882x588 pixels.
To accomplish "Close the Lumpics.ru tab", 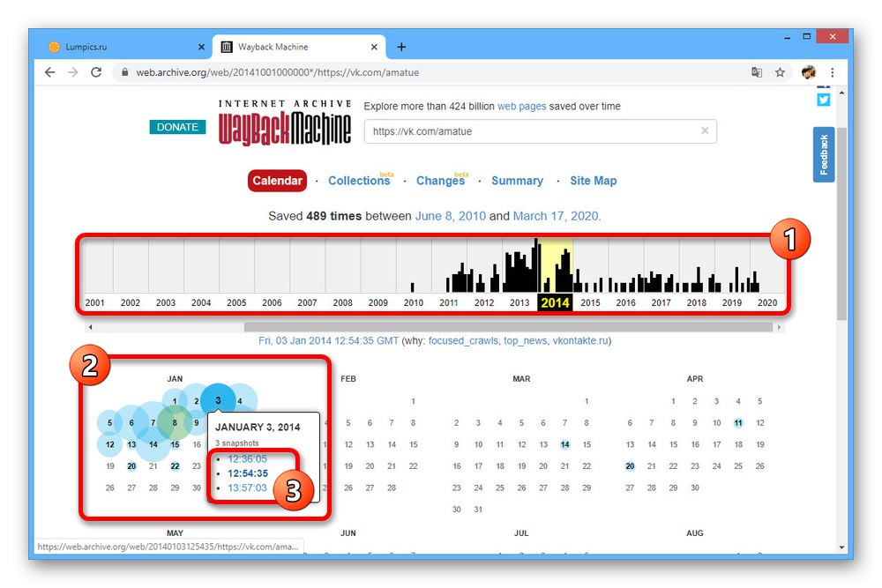I will 201,48.
